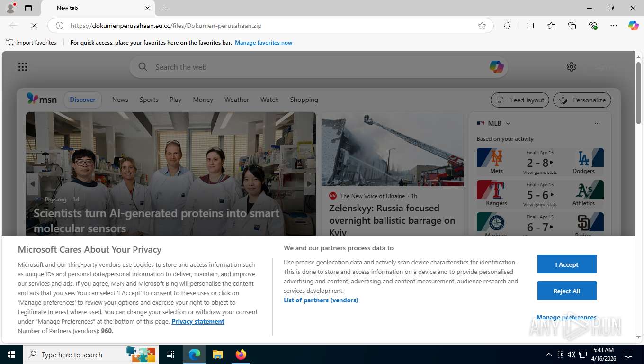Image resolution: width=644 pixels, height=364 pixels.
Task: Open the AI-generated proteins article
Action: click(156, 220)
